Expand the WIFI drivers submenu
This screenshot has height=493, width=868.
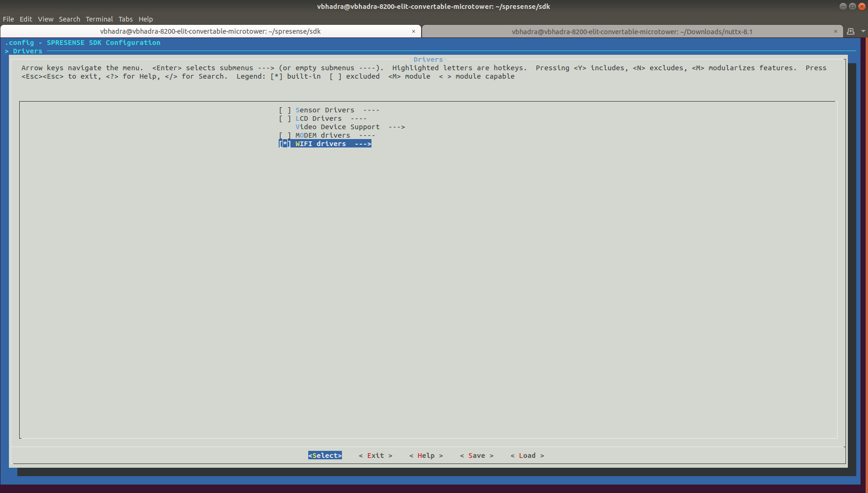333,144
